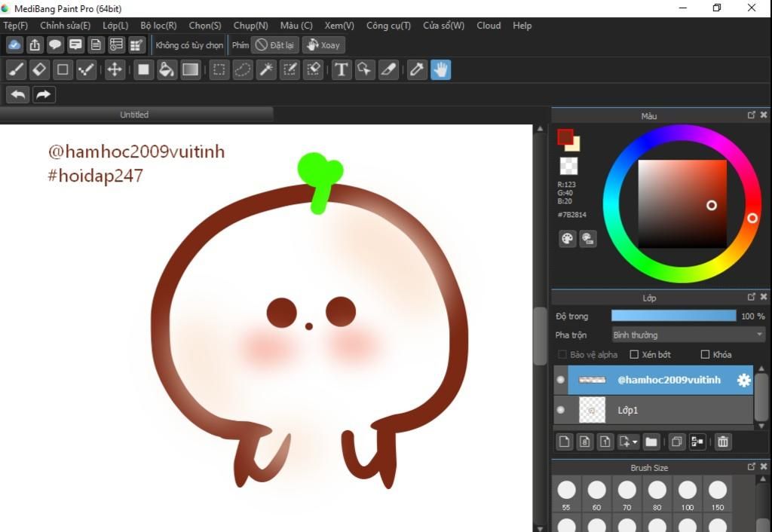Add a new 8-bit layer
The height and width of the screenshot is (532, 772).
[x=585, y=442]
